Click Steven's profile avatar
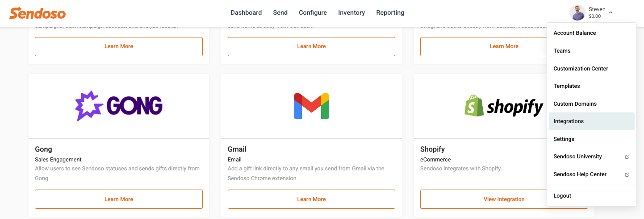This screenshot has width=644, height=219. pos(577,13)
